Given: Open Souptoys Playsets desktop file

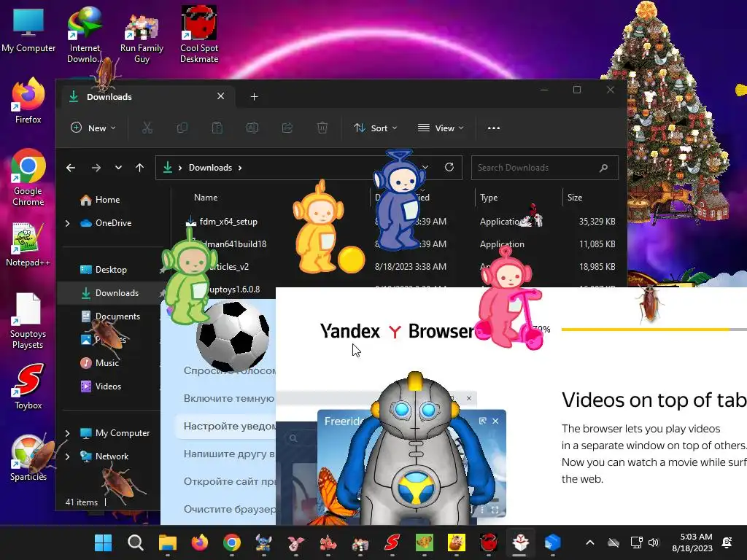Looking at the screenshot, I should point(28,321).
